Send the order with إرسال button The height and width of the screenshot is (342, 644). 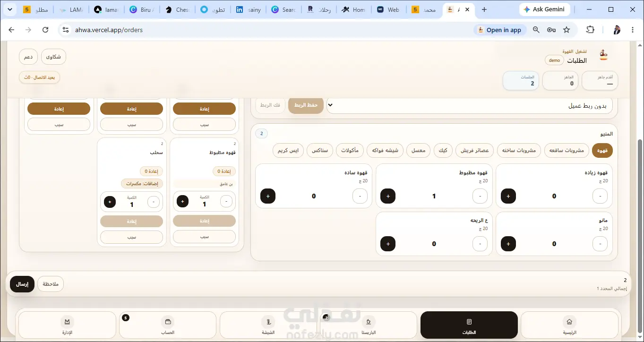[22, 284]
